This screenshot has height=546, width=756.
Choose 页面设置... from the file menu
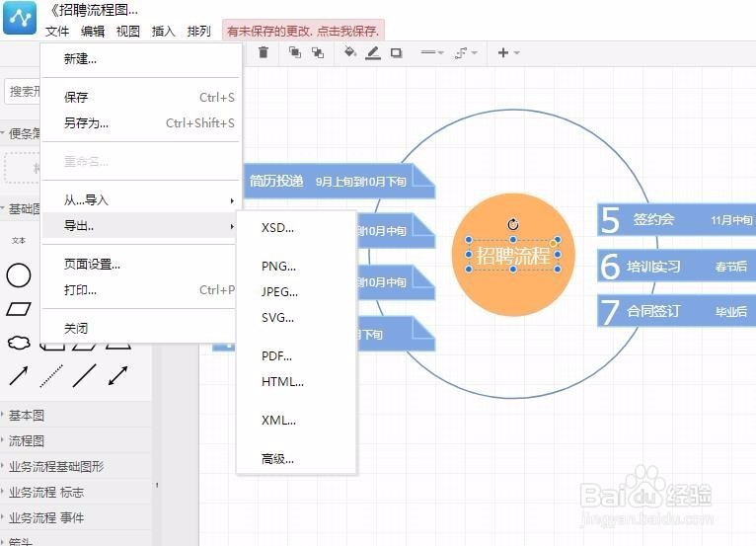pos(141,264)
